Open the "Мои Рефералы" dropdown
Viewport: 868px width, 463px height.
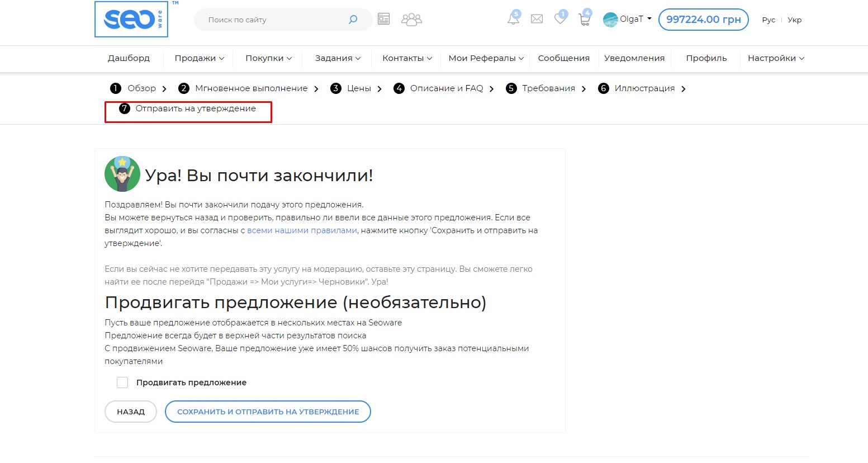(486, 58)
